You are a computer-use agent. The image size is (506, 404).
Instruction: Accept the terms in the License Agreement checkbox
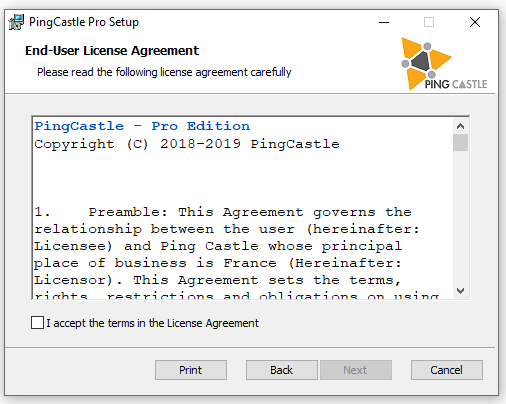(37, 323)
